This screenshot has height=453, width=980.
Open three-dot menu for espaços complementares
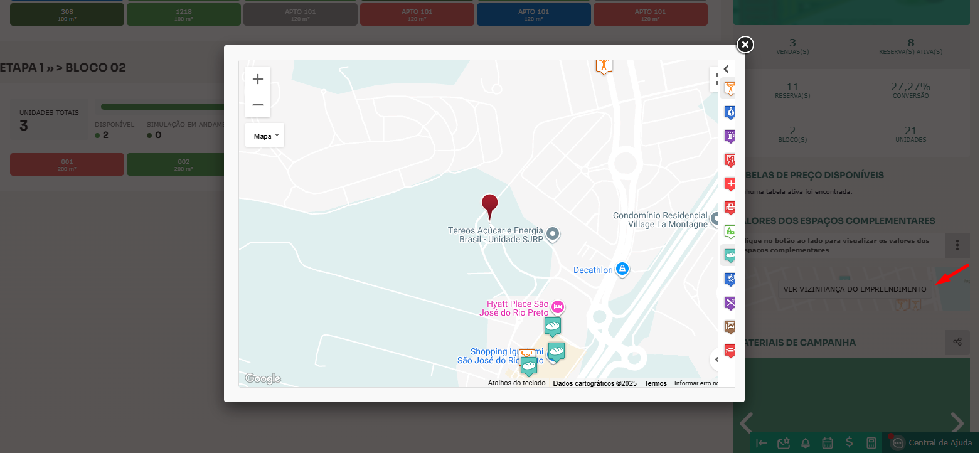pos(957,245)
